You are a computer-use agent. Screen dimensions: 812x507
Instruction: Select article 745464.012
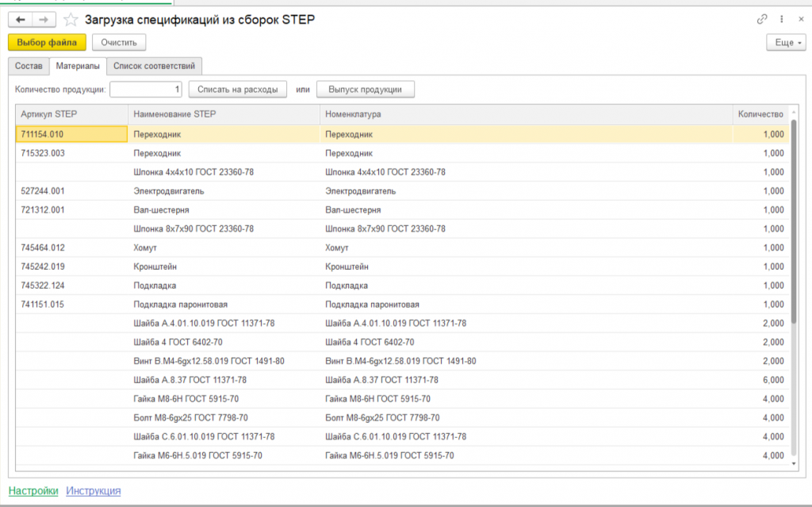point(71,248)
